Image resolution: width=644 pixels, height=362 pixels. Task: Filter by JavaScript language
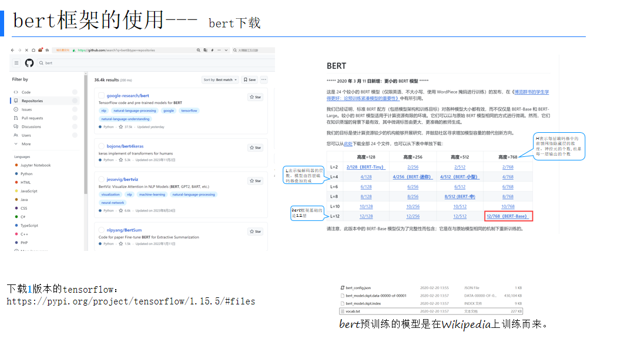[x=26, y=191]
